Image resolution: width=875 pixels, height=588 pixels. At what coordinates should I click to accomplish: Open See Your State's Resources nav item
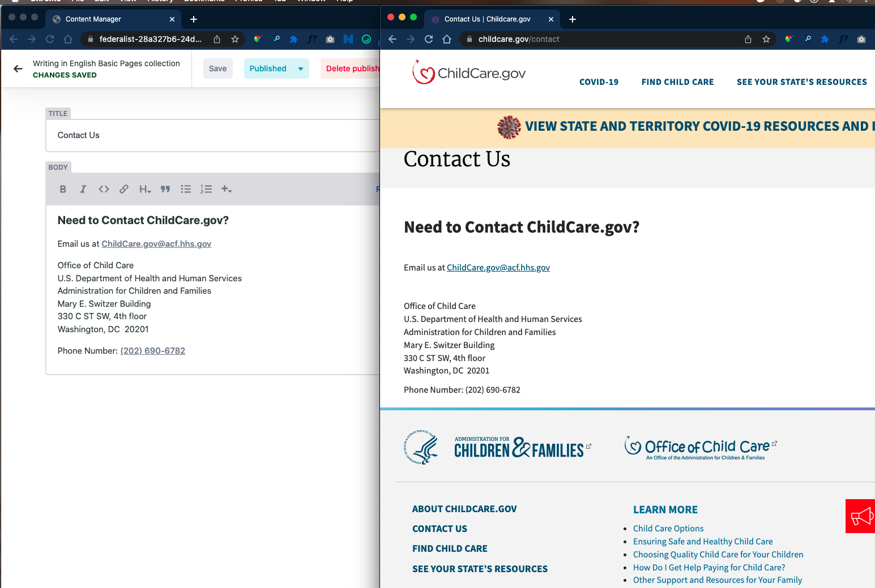point(801,82)
